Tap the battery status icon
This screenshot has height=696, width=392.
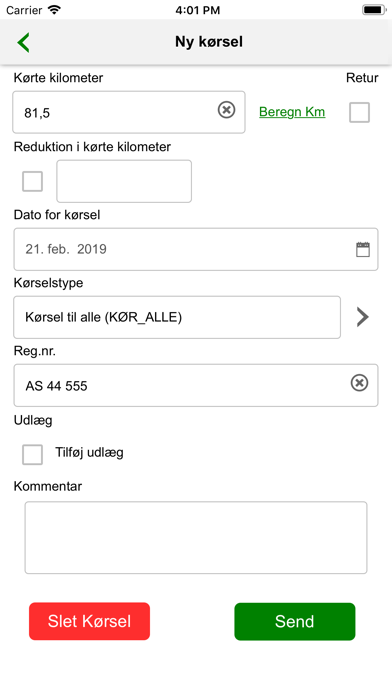click(x=373, y=10)
